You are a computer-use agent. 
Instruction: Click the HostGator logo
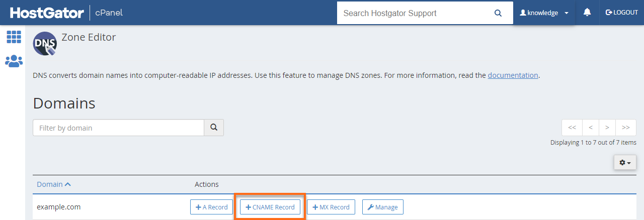pos(47,13)
